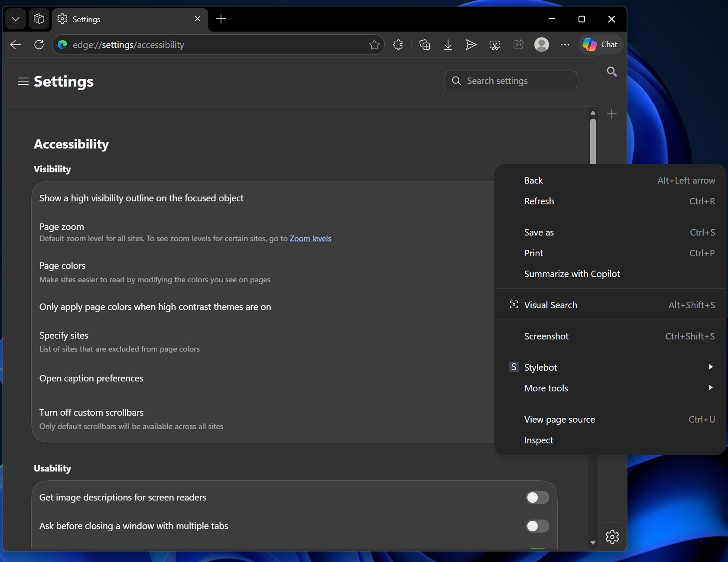Open the tab actions dropdown arrow
Image resolution: width=728 pixels, height=562 pixels.
coord(15,19)
